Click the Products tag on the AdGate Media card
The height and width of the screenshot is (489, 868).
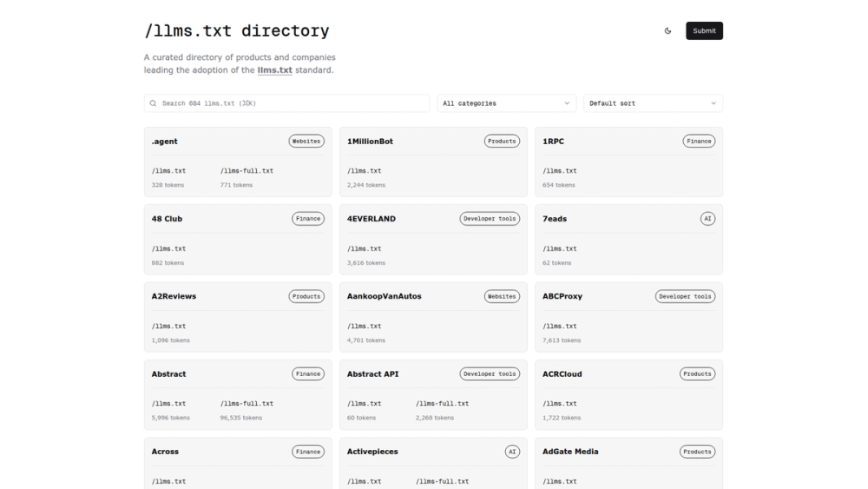697,452
